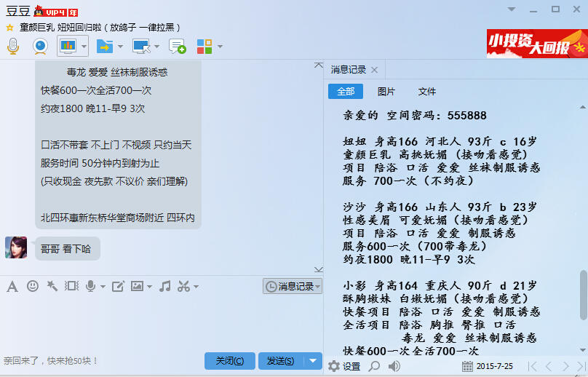Open the send options arrow beside 发送
588x377 pixels.
point(313,361)
